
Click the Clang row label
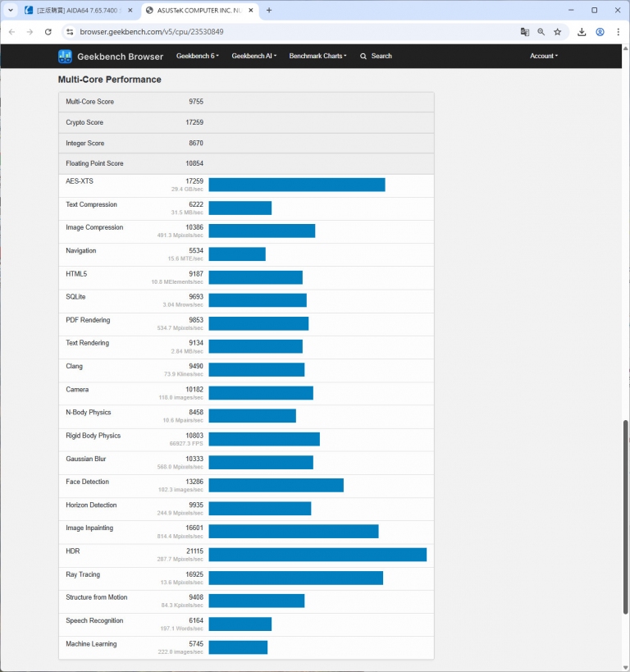(x=74, y=366)
